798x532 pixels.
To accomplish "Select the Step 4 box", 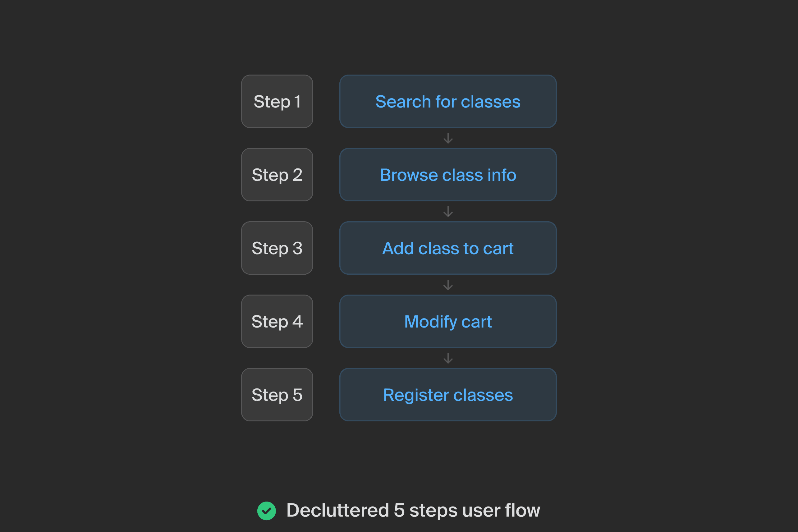I will tap(277, 321).
